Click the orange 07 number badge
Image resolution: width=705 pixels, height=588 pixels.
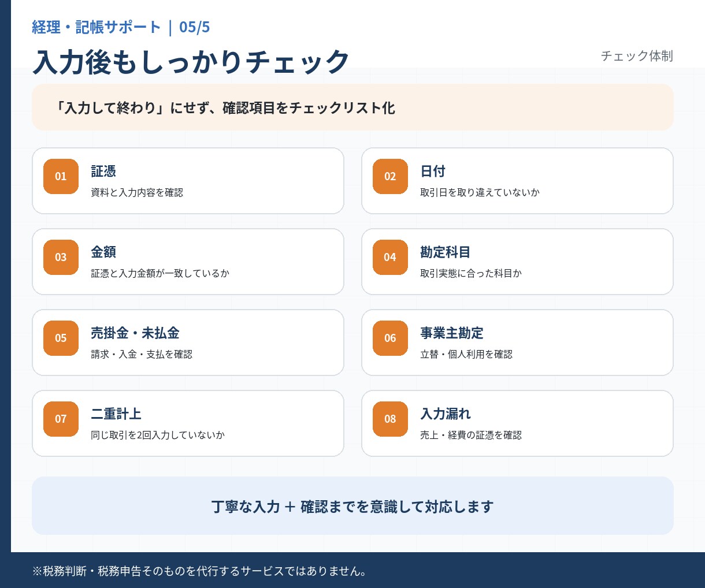pos(61,419)
